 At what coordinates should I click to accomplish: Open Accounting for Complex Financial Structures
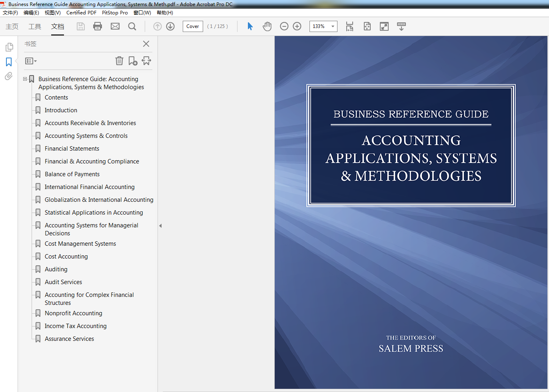(x=89, y=299)
